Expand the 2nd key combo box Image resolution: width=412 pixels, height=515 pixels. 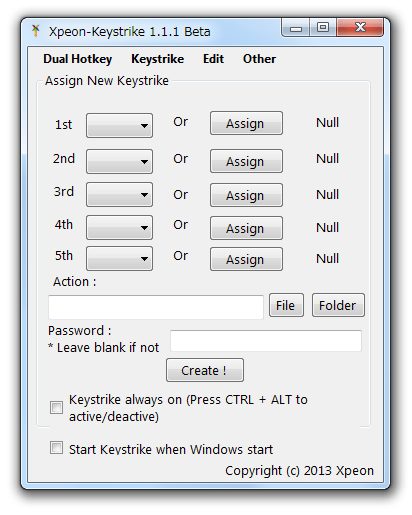click(119, 161)
